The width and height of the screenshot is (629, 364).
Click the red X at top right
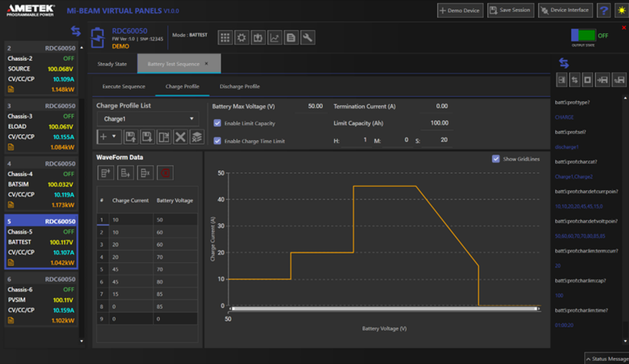click(624, 28)
